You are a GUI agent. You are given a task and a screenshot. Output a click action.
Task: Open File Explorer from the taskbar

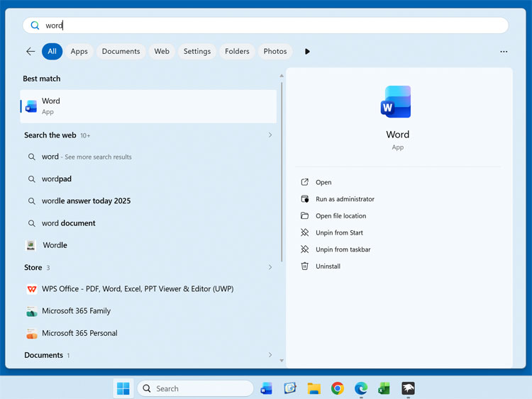(x=314, y=388)
